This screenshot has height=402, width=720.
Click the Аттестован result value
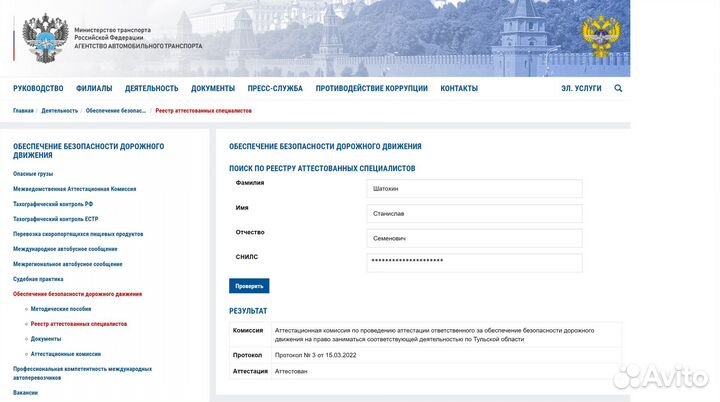(291, 371)
